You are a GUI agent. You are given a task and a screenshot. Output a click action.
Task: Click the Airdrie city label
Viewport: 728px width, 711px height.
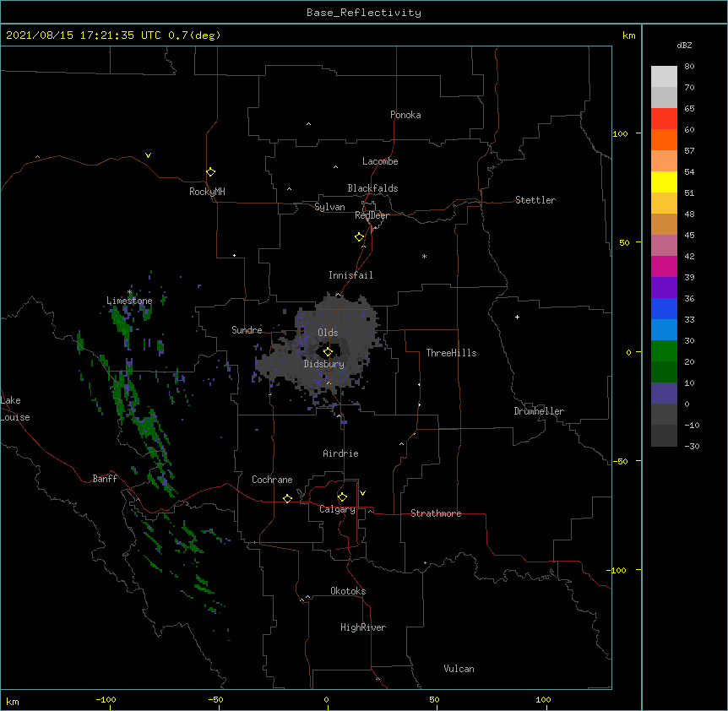tap(341, 453)
